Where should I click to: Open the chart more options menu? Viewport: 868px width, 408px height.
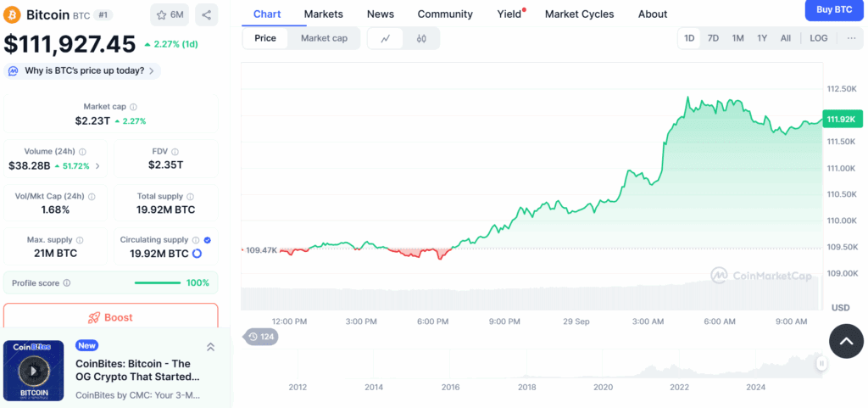click(851, 38)
